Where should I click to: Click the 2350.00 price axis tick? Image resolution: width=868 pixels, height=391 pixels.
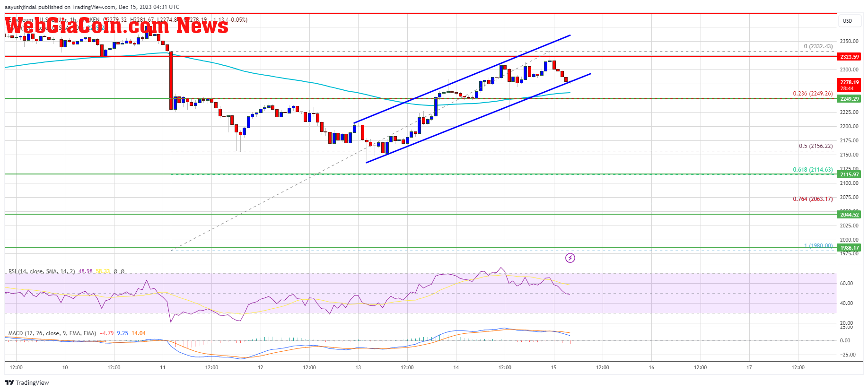coord(849,41)
